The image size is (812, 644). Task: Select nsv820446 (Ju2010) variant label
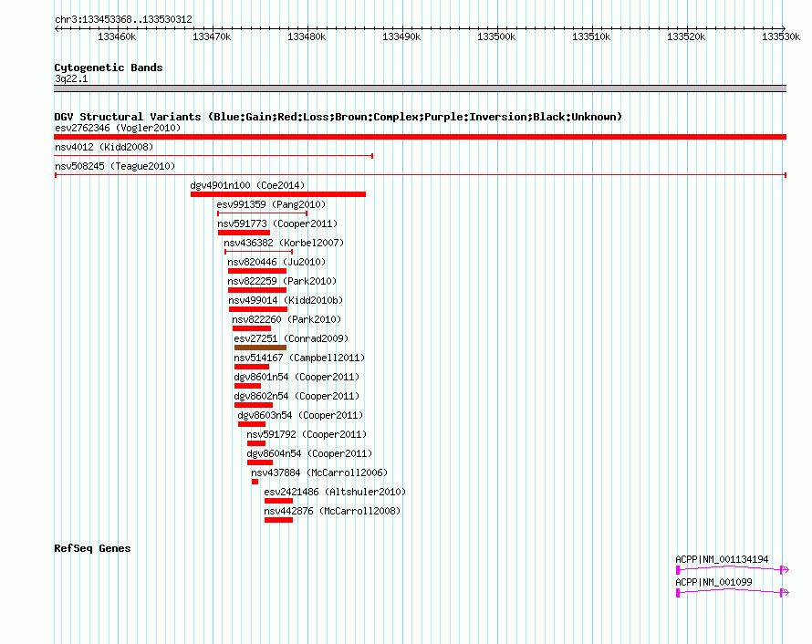point(276,262)
